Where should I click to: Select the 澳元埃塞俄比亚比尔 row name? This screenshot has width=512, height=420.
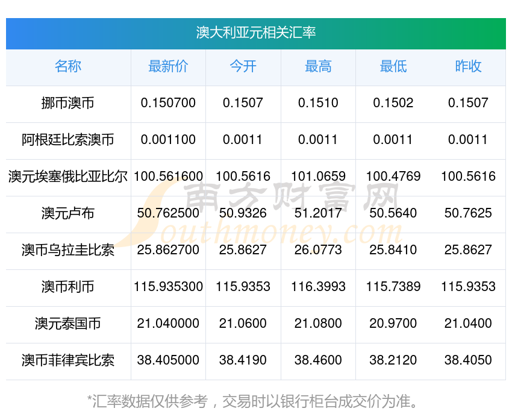click(68, 177)
